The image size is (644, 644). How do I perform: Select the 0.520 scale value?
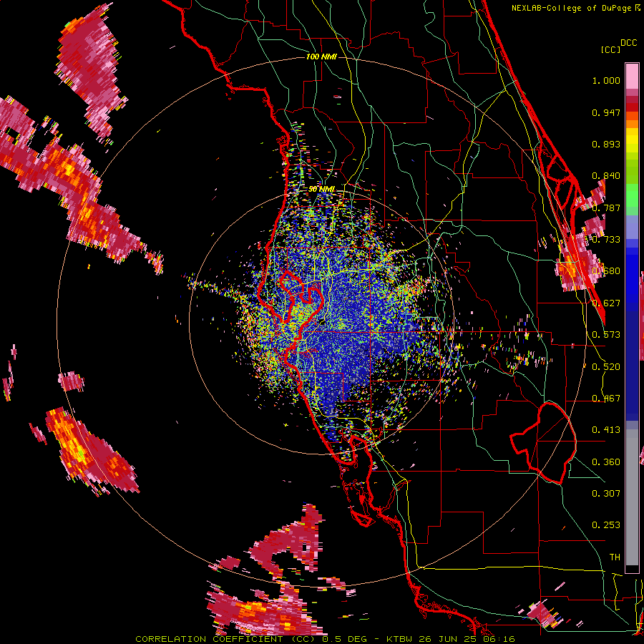click(606, 366)
